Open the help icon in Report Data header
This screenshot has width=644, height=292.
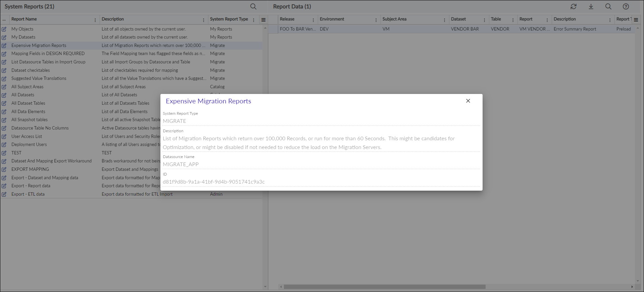point(626,6)
